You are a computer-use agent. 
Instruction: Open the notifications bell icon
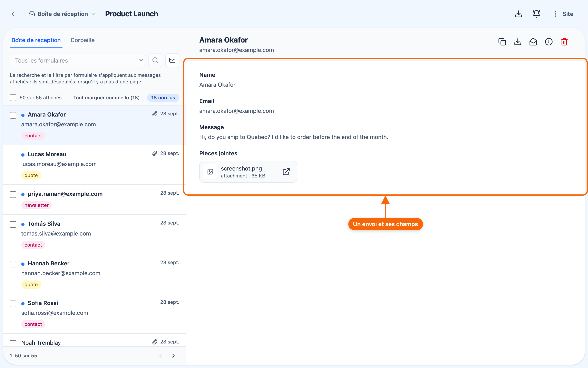coord(537,14)
